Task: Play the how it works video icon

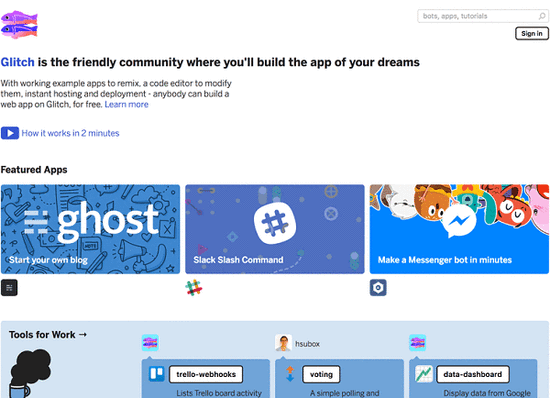Action: [x=10, y=133]
